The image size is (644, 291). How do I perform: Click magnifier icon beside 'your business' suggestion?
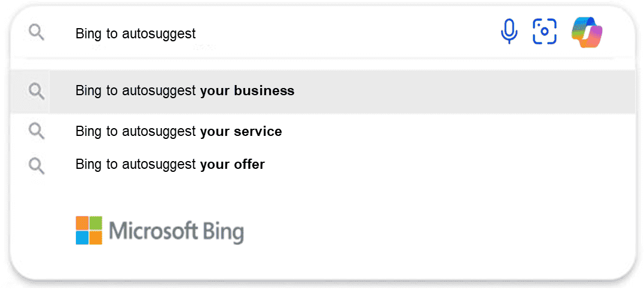[x=36, y=91]
